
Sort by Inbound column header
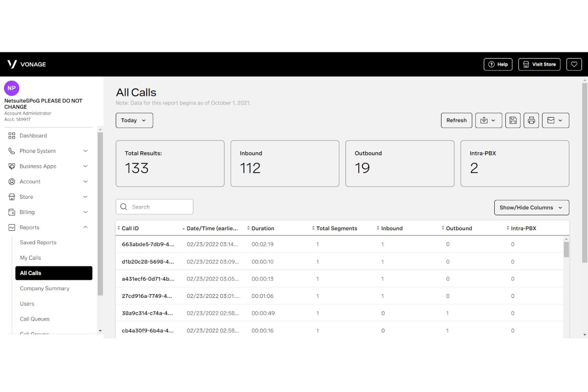pyautogui.click(x=390, y=228)
